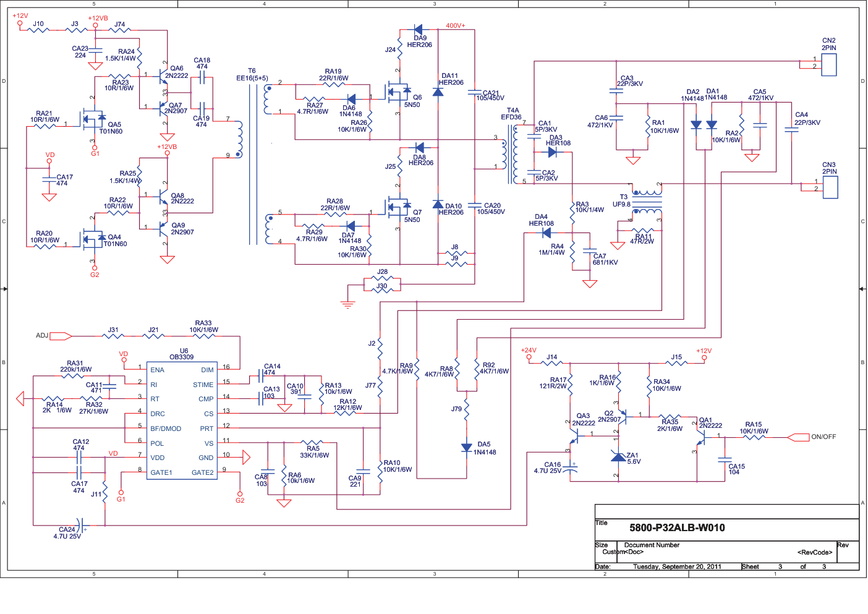Click the DA5 1N4148 diode symbol
868x614 pixels.
(467, 448)
